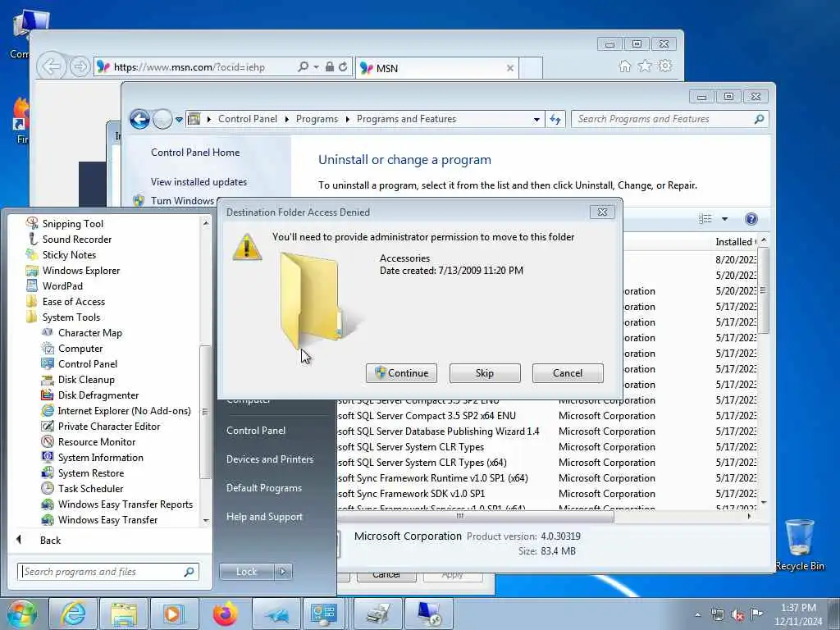Viewport: 840px width, 630px height.
Task: Click the Start menu programs list scrollbar
Action: 204,412
